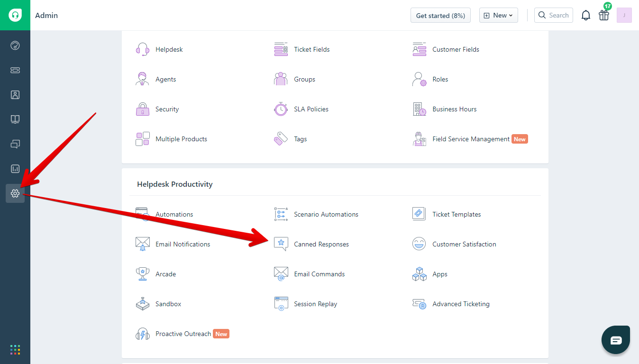Click the Ticket Templates icon
This screenshot has height=364, width=639.
420,214
